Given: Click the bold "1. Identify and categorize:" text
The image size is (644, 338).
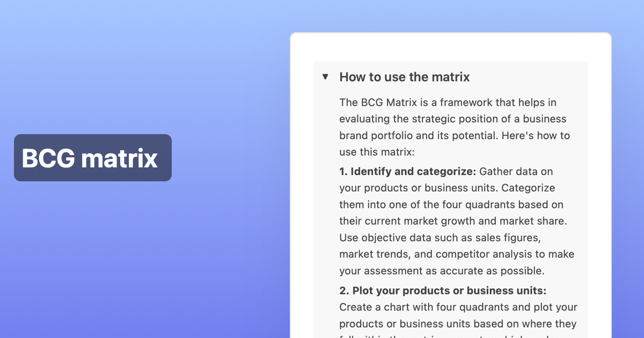Looking at the screenshot, I should 407,172.
